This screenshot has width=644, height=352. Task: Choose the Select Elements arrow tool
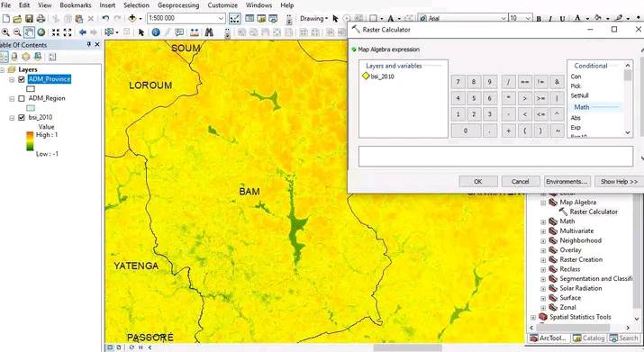tap(141, 32)
